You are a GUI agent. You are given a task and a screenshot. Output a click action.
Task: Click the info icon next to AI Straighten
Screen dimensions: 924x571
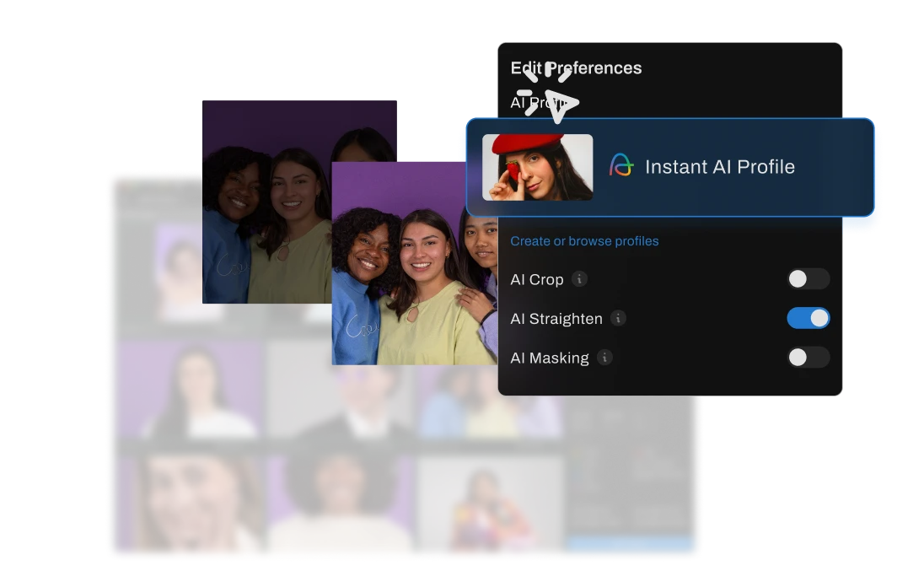(x=618, y=318)
